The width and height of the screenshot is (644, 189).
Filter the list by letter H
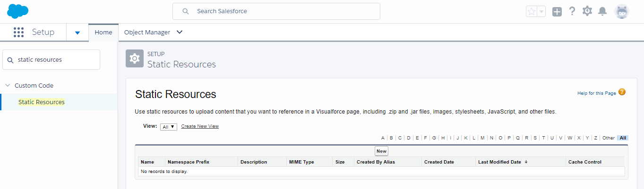point(443,138)
